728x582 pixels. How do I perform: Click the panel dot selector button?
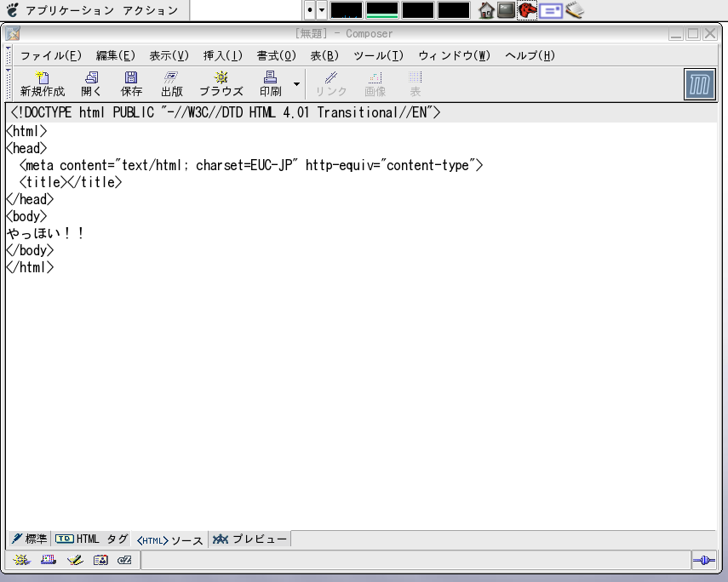(310, 10)
